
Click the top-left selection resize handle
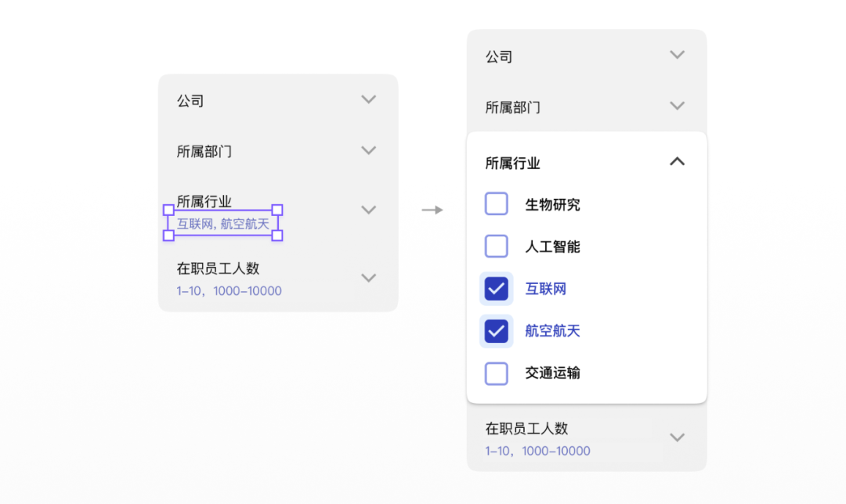tap(168, 210)
